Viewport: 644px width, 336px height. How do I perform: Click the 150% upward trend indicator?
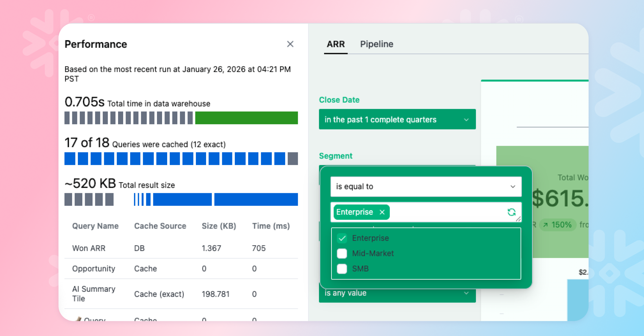click(558, 225)
